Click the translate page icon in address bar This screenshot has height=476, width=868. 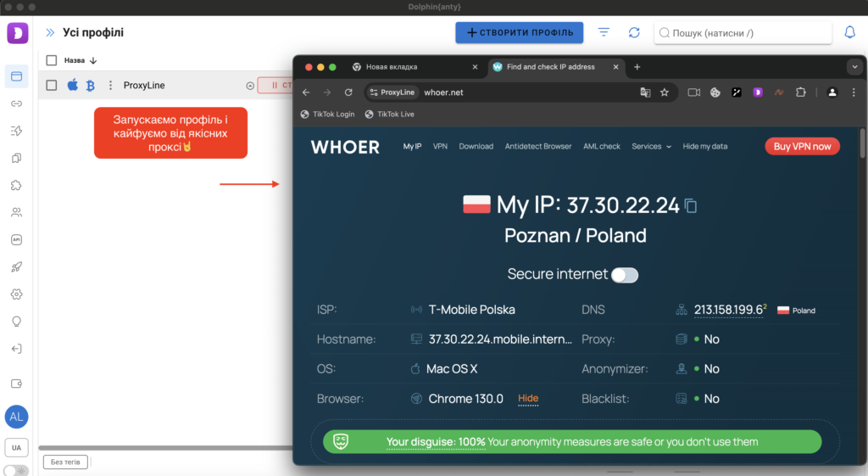[x=645, y=92]
